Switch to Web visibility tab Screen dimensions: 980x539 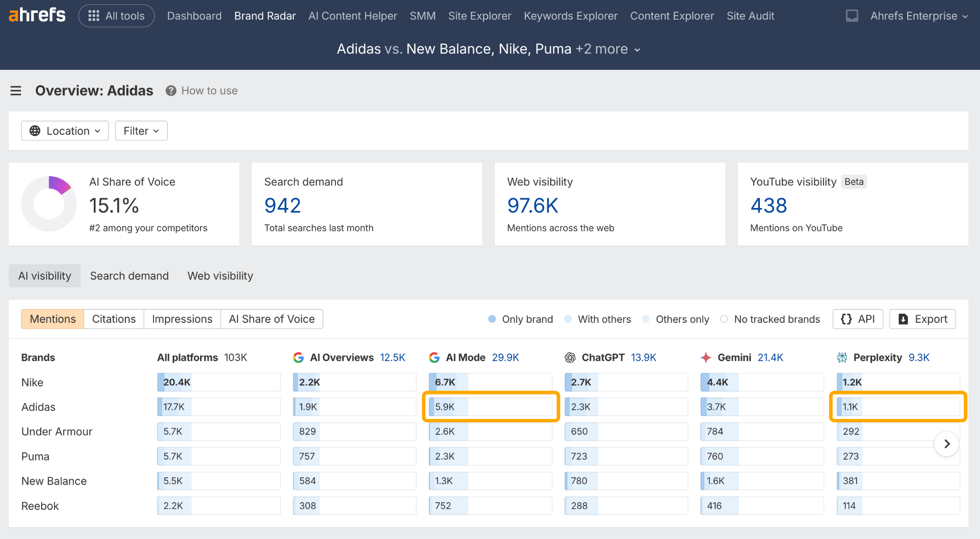220,275
